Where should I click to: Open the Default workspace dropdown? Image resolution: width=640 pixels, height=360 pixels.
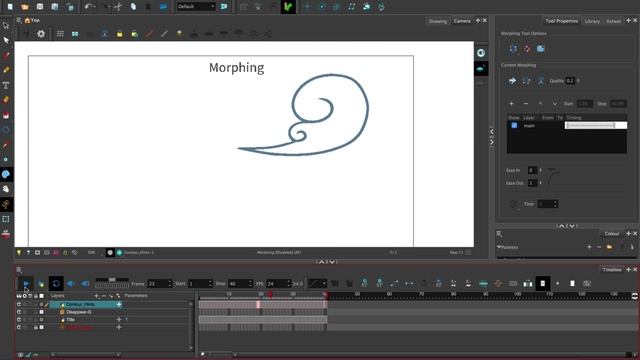(x=196, y=7)
